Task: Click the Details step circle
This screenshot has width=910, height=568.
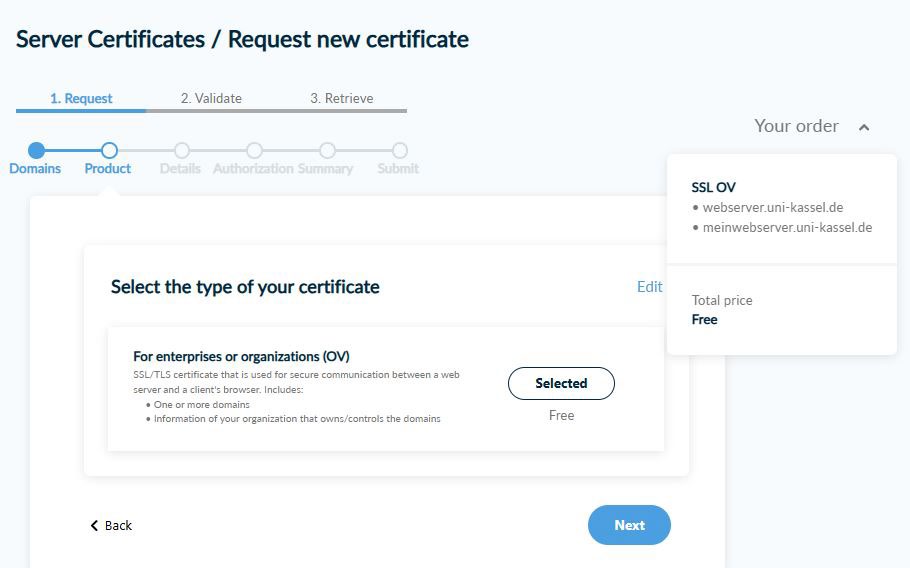Action: (181, 151)
